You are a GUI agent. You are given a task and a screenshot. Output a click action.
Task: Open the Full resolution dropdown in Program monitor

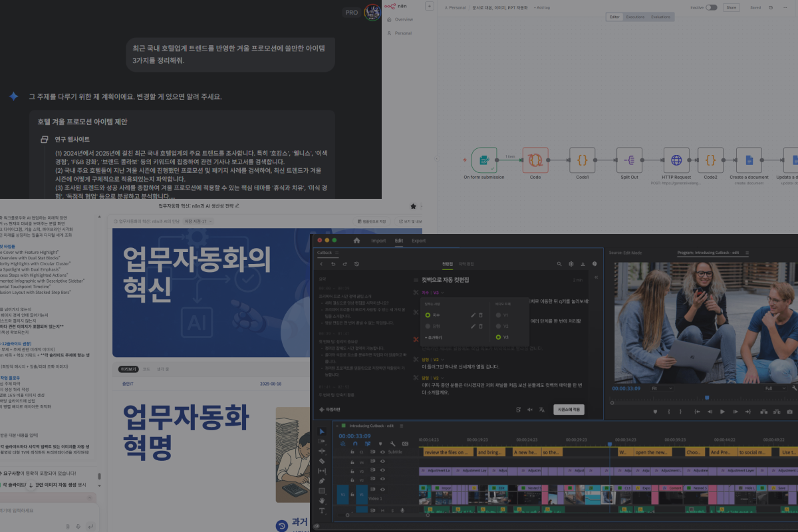(775, 388)
